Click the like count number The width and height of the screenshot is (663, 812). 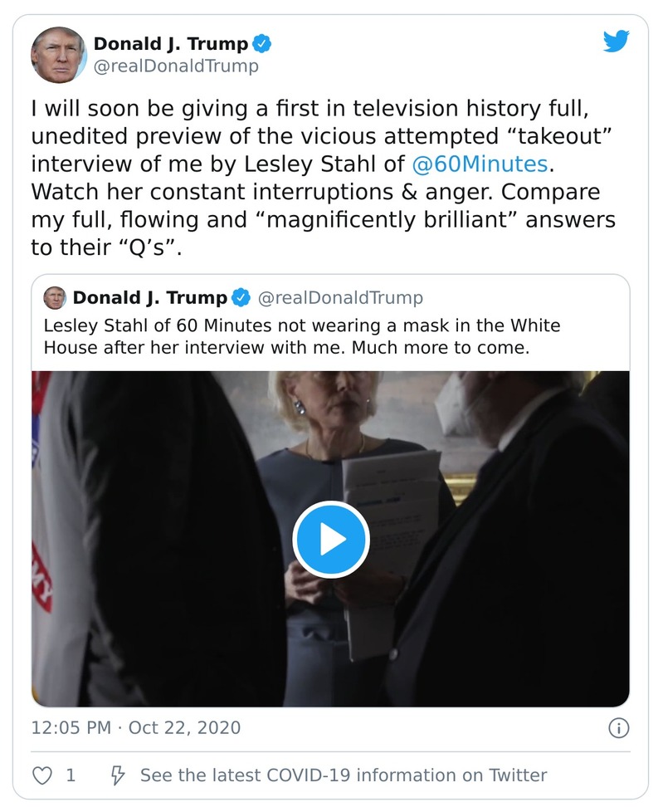pyautogui.click(x=70, y=774)
